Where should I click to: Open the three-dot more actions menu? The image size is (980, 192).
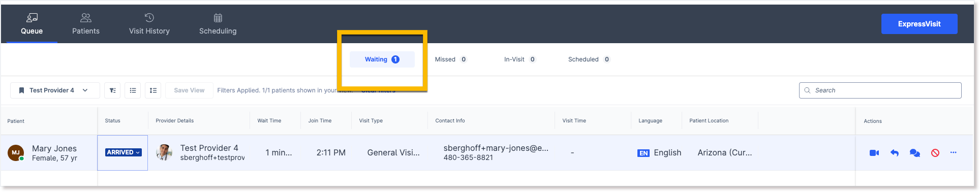pos(954,152)
